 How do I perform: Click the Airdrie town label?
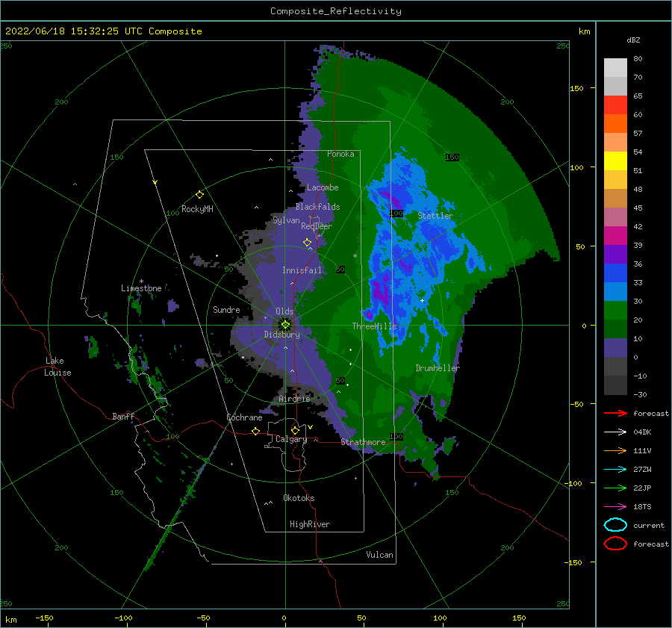294,399
